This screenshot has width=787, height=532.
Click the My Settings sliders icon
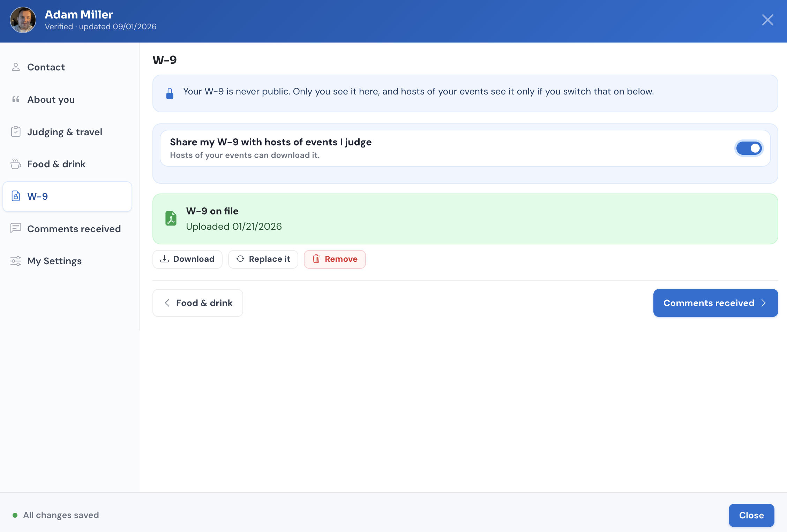click(x=16, y=261)
